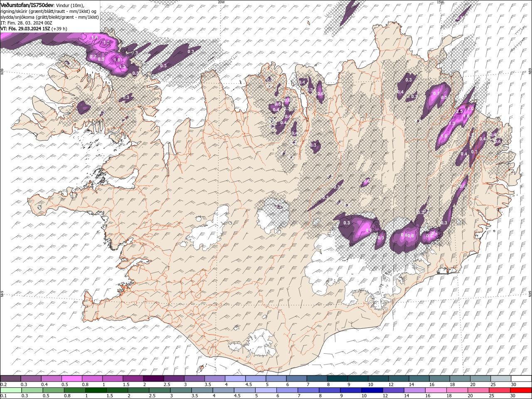Image resolution: width=532 pixels, height=399 pixels.
Task: Pick the bright red bottom-row swatch after 30
Action: click(521, 390)
